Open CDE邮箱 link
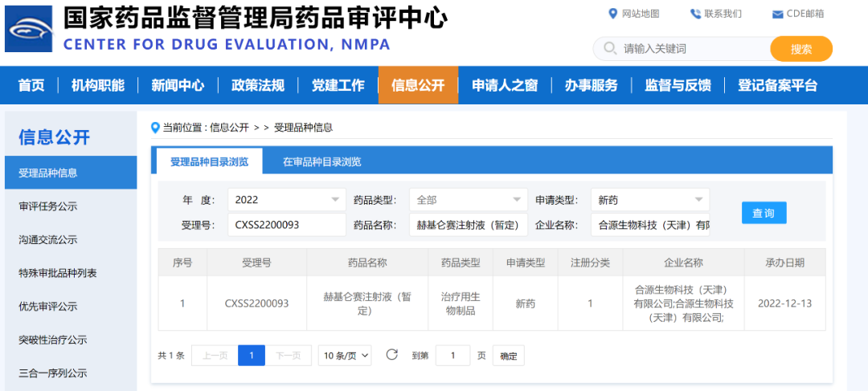This screenshot has width=868, height=391. coord(805,14)
